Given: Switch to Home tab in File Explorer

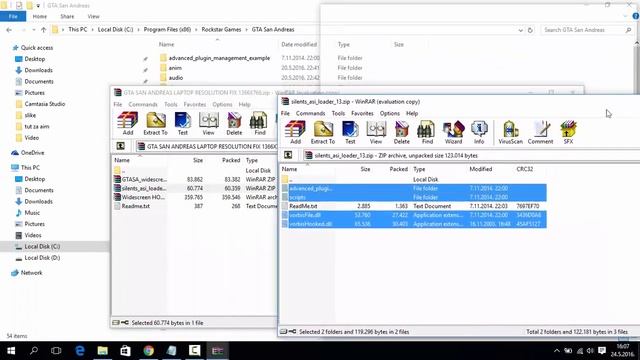Looking at the screenshot, I should pos(40,16).
